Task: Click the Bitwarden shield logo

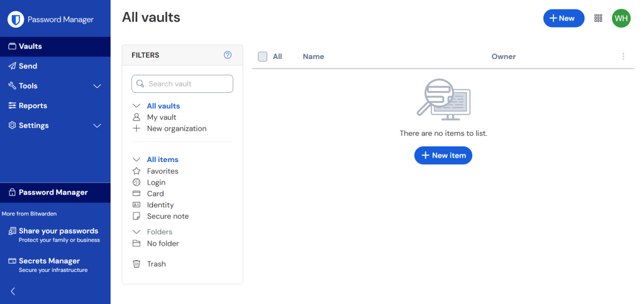Action: (x=16, y=19)
